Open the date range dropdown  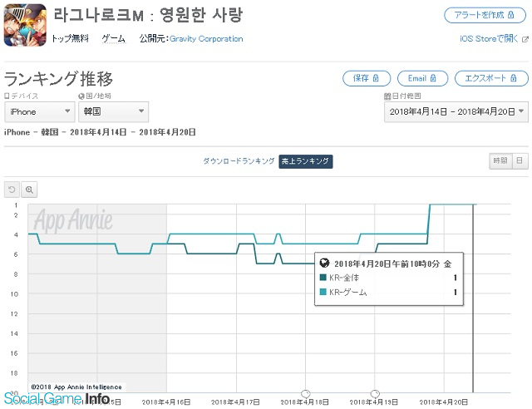[456, 111]
